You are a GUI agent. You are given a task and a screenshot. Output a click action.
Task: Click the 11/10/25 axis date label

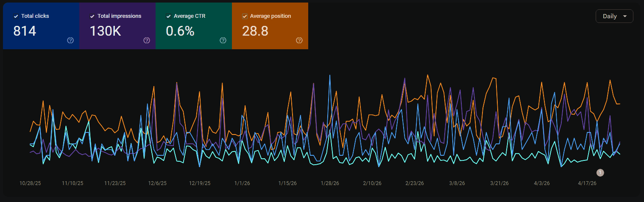[x=72, y=183]
